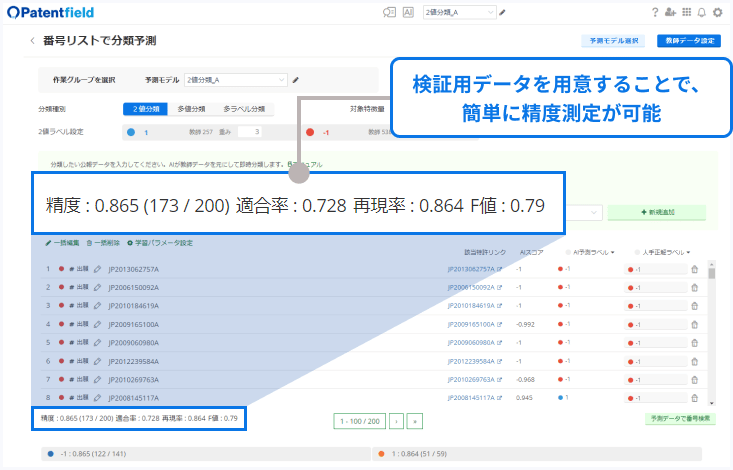Click red label -1 color dot

310,132
